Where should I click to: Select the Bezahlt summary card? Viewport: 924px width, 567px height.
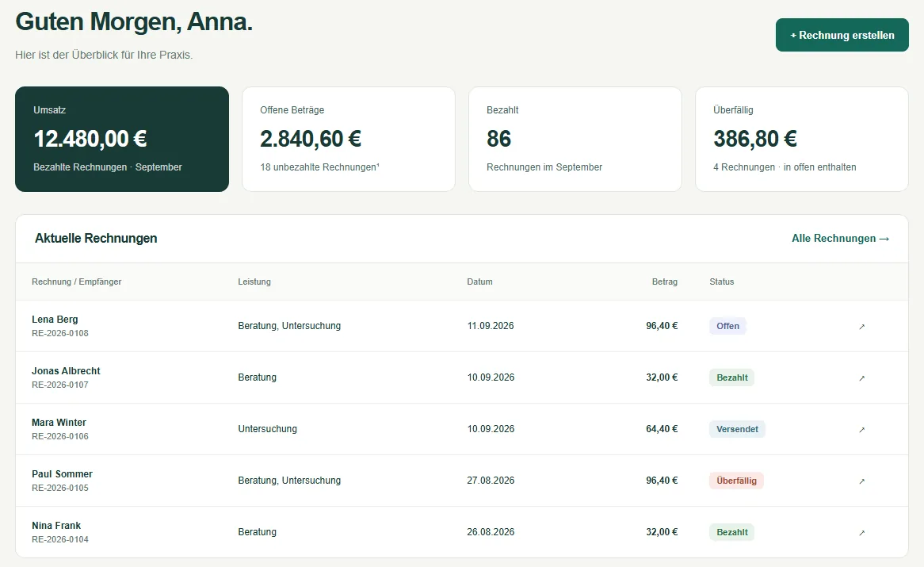tap(575, 139)
